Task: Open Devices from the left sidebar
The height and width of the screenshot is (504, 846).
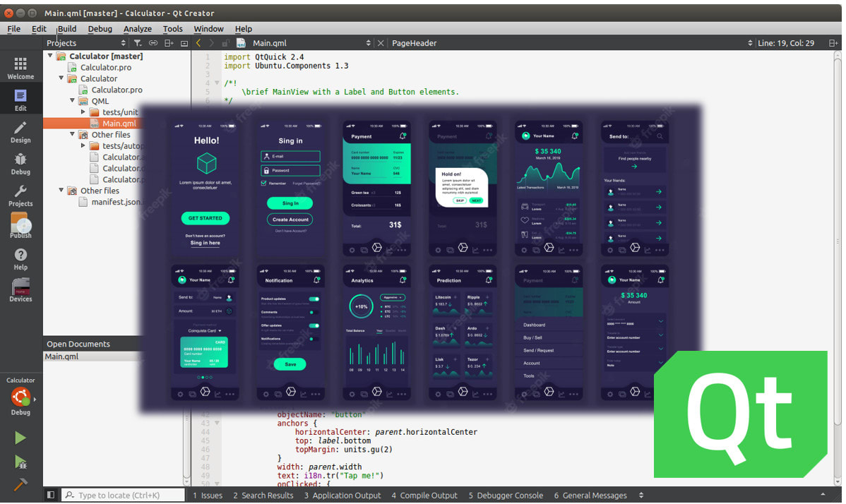Action: tap(20, 289)
